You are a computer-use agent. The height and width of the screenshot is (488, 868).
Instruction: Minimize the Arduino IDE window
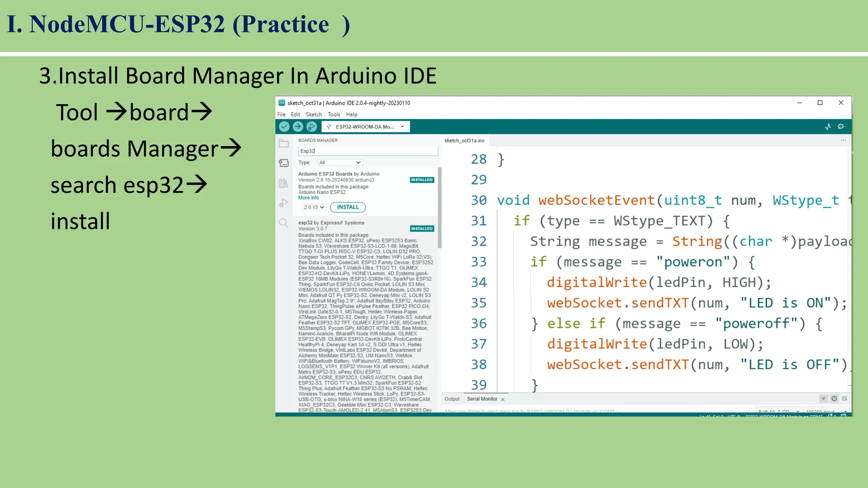(799, 103)
